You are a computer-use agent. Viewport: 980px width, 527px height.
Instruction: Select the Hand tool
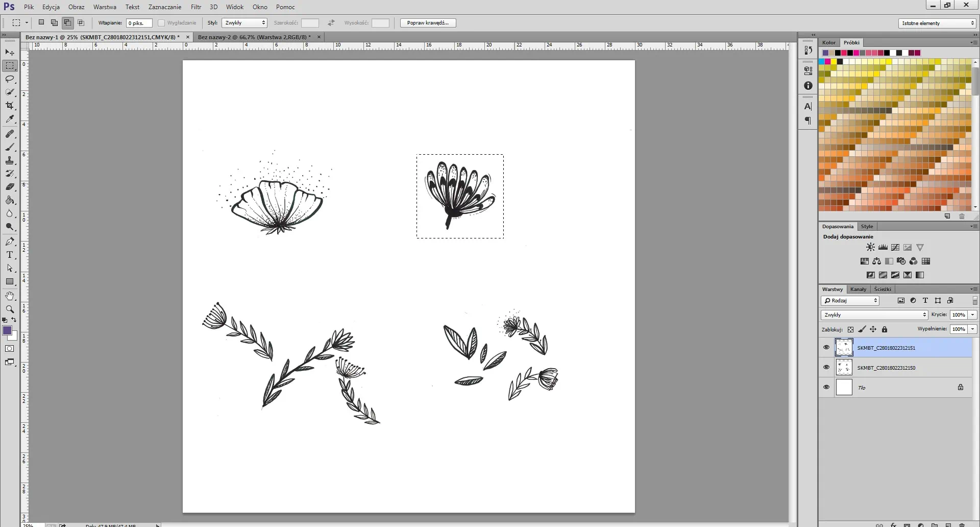[10, 296]
